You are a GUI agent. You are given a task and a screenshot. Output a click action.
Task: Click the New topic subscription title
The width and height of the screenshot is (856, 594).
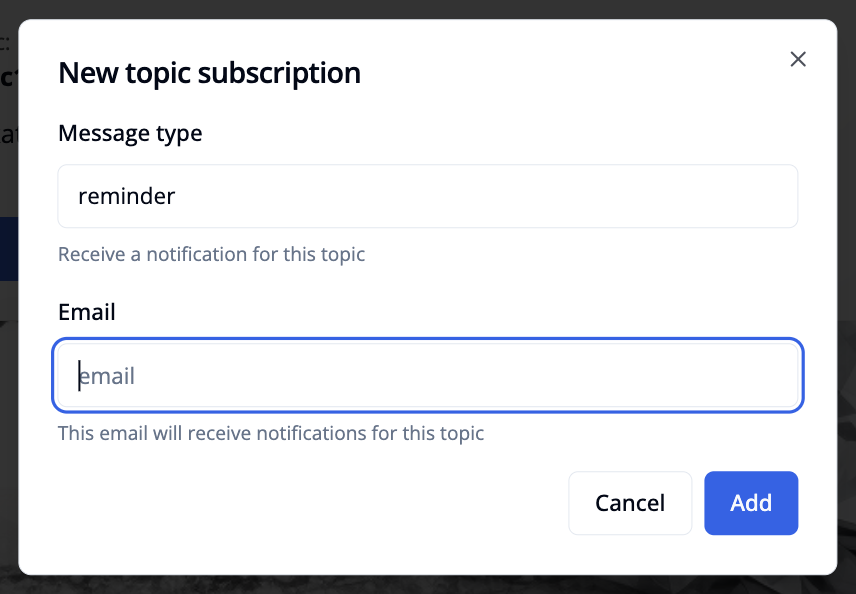pos(209,73)
